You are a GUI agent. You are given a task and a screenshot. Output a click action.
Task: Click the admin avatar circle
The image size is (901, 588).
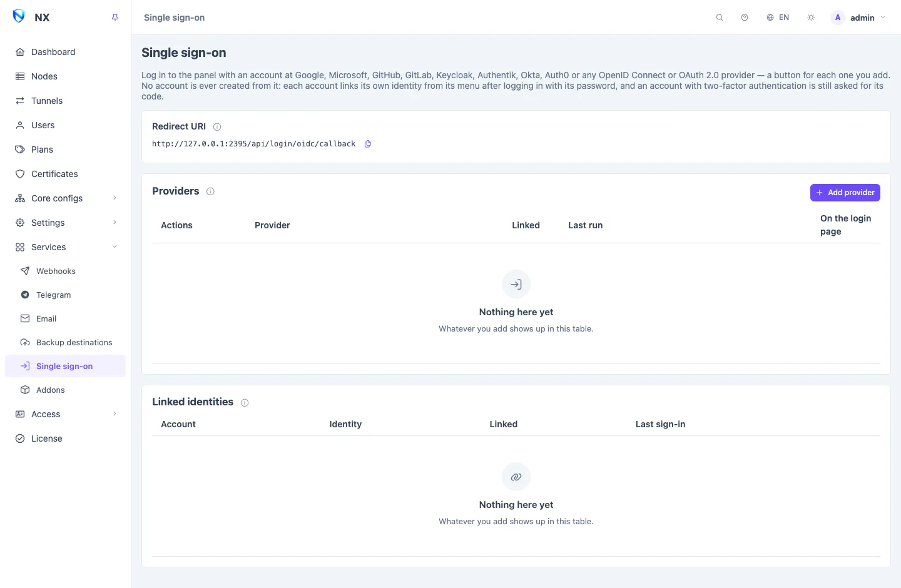pyautogui.click(x=838, y=18)
